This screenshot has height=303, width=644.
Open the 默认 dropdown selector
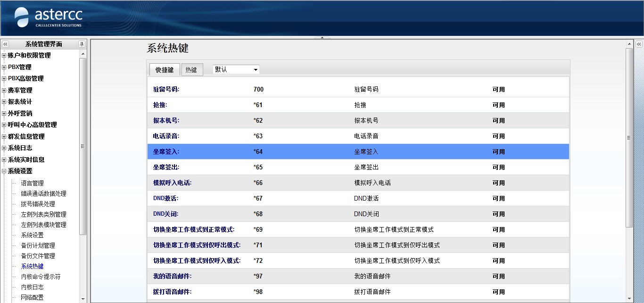coord(236,69)
